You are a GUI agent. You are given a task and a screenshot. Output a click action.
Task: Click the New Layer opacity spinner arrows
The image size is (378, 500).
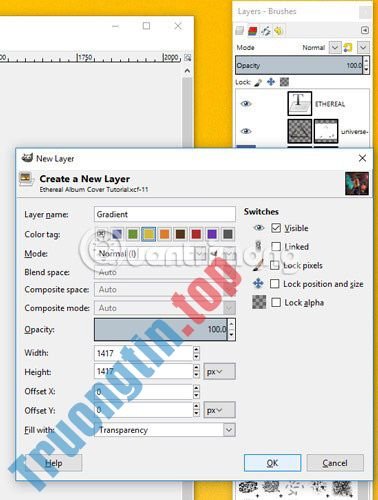231,329
